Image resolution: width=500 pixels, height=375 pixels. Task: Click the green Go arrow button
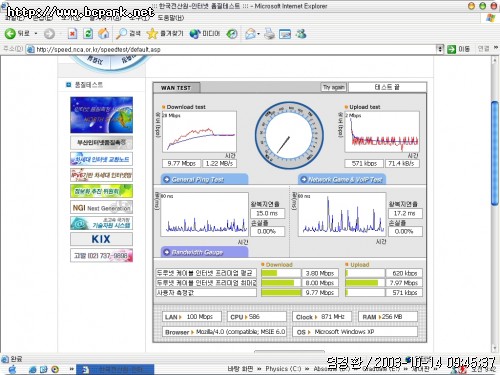coord(451,49)
